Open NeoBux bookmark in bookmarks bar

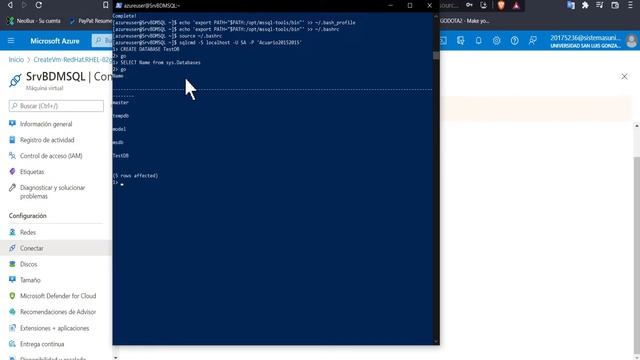[34, 21]
